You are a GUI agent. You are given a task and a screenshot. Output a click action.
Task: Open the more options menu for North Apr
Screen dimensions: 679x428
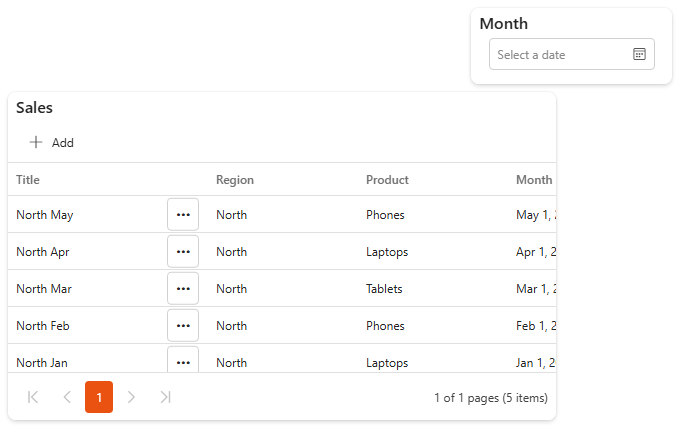tap(183, 252)
